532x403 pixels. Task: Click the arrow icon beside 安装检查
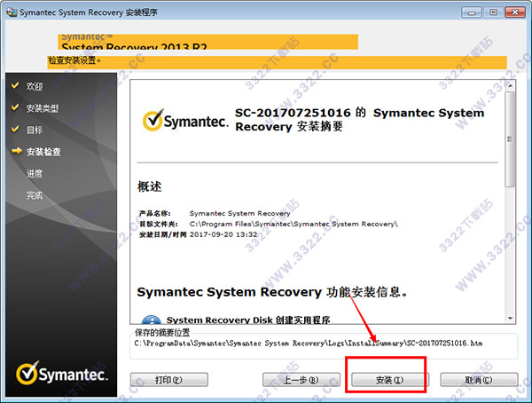(16, 151)
